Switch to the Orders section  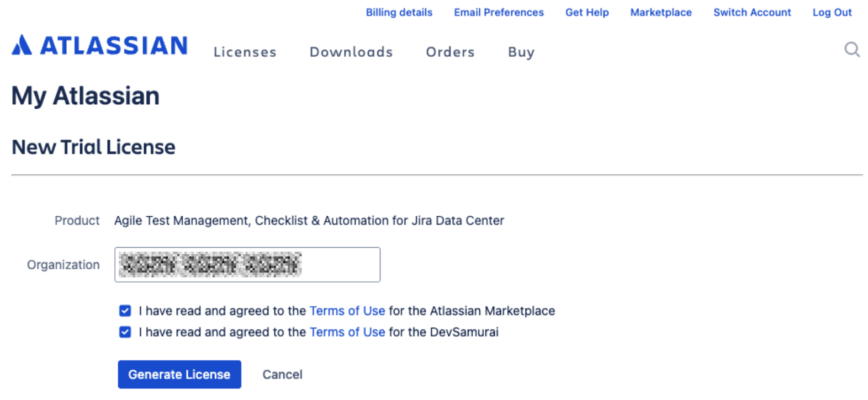point(450,52)
